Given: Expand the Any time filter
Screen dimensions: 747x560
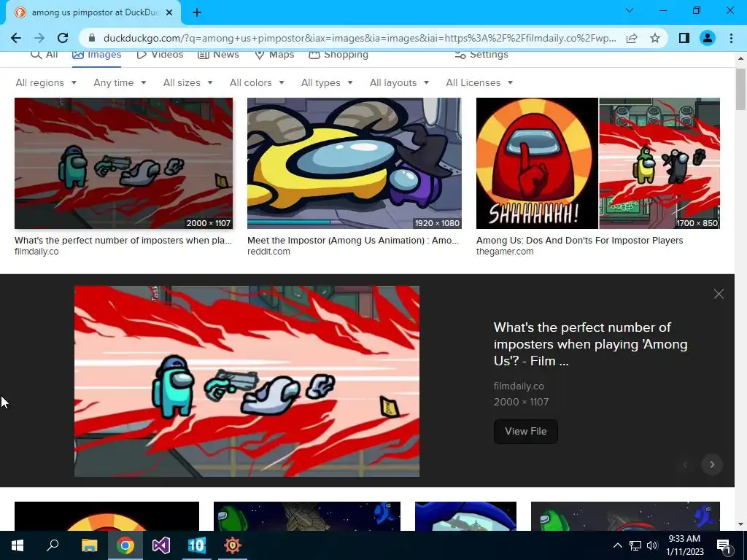Looking at the screenshot, I should (120, 82).
